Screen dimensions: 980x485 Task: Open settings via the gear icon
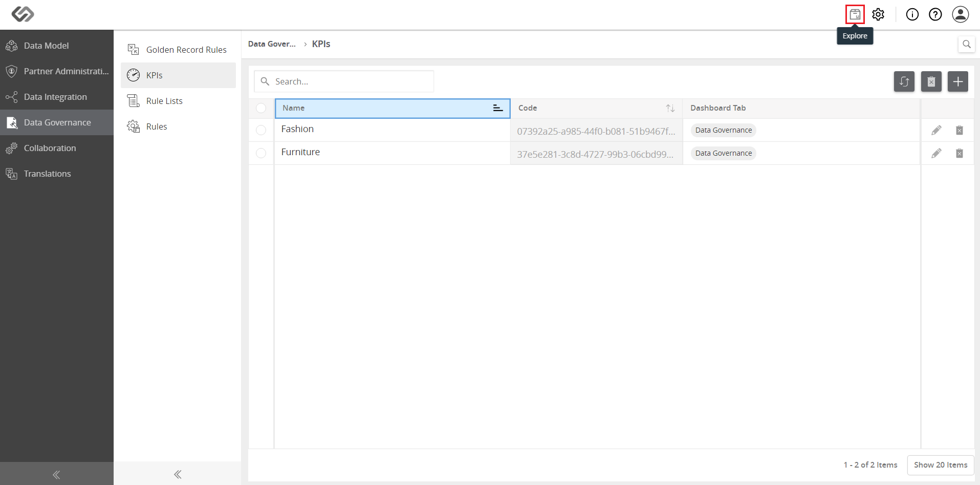(x=878, y=14)
